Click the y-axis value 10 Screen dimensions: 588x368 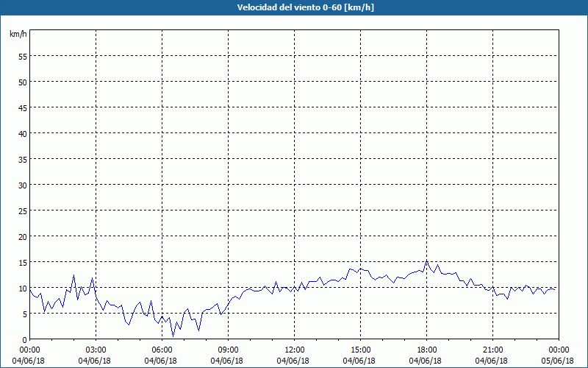pos(23,288)
